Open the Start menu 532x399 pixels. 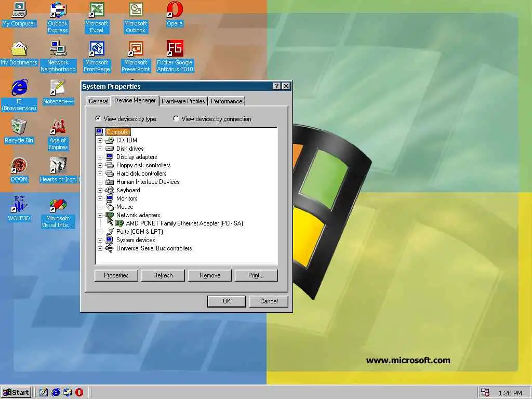point(16,393)
